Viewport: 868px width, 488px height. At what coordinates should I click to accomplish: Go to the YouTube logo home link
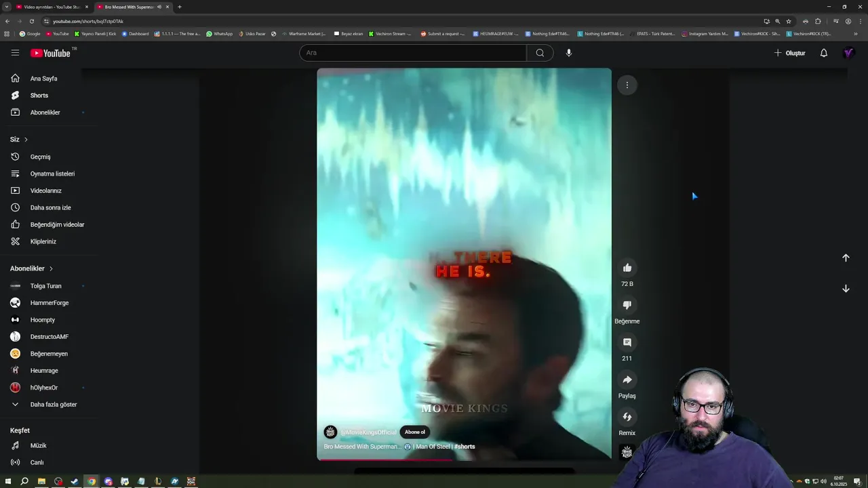pos(50,53)
